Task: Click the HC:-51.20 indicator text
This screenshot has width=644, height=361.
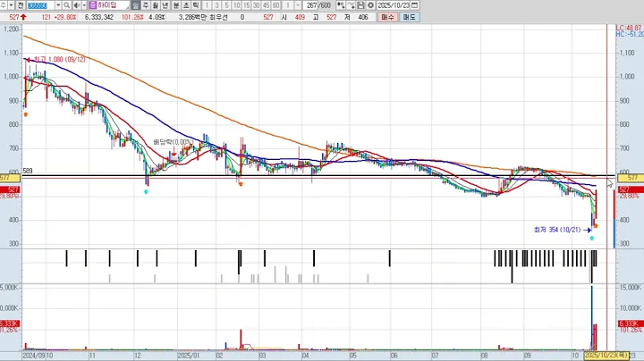Action: coord(629,35)
